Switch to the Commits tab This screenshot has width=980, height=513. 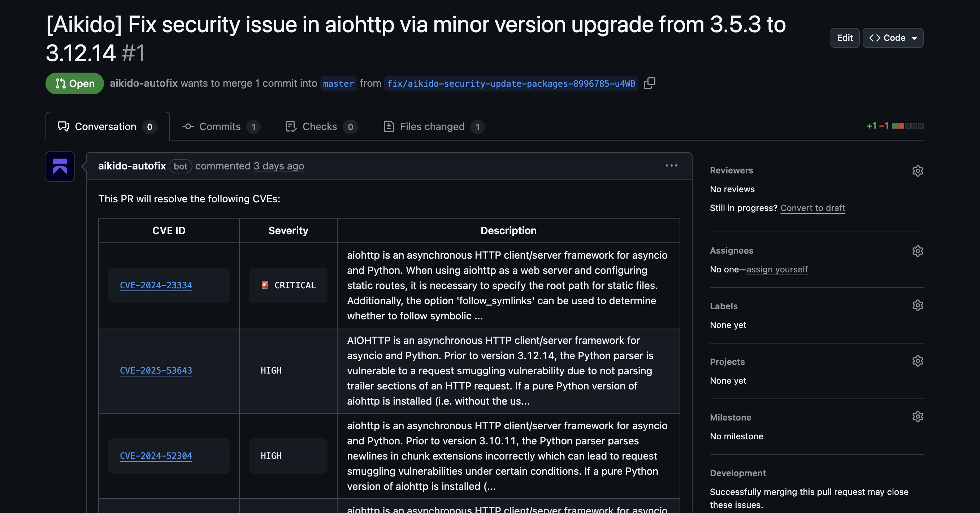pos(220,127)
